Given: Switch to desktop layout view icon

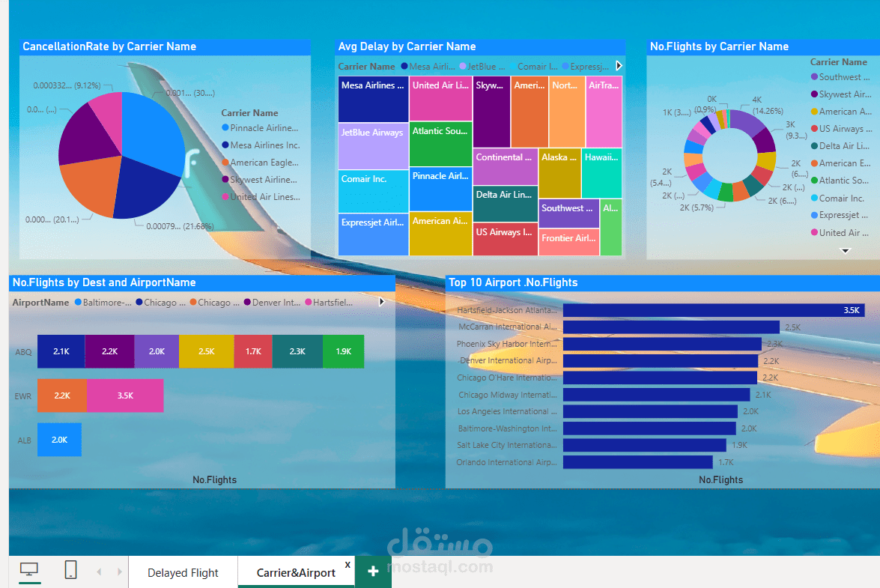Looking at the screenshot, I should pos(29,569).
